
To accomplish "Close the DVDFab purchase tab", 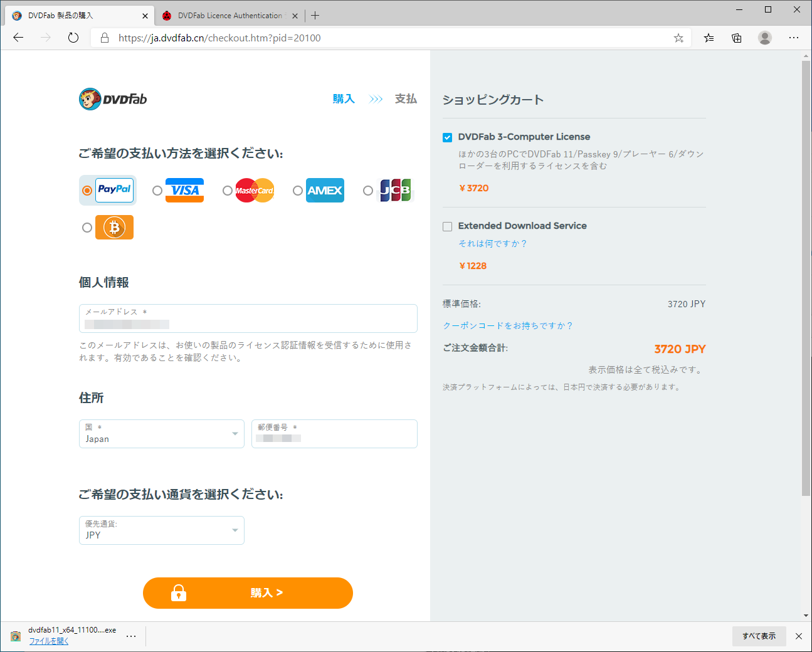I will (145, 16).
